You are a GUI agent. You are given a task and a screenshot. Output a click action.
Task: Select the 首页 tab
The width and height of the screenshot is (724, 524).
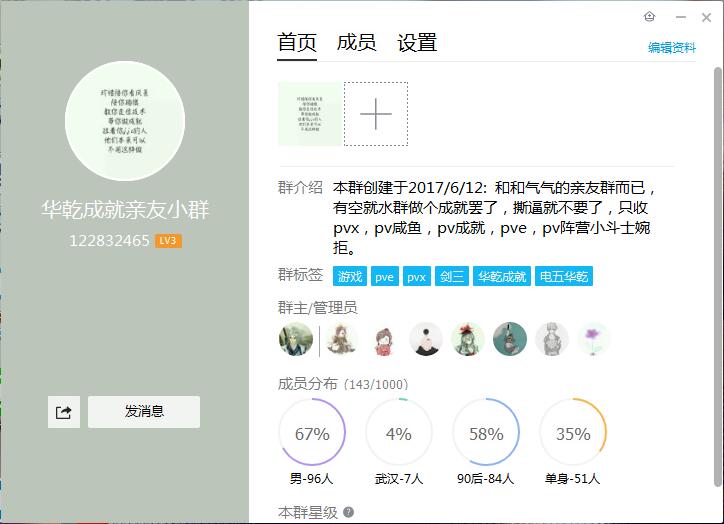(x=296, y=42)
